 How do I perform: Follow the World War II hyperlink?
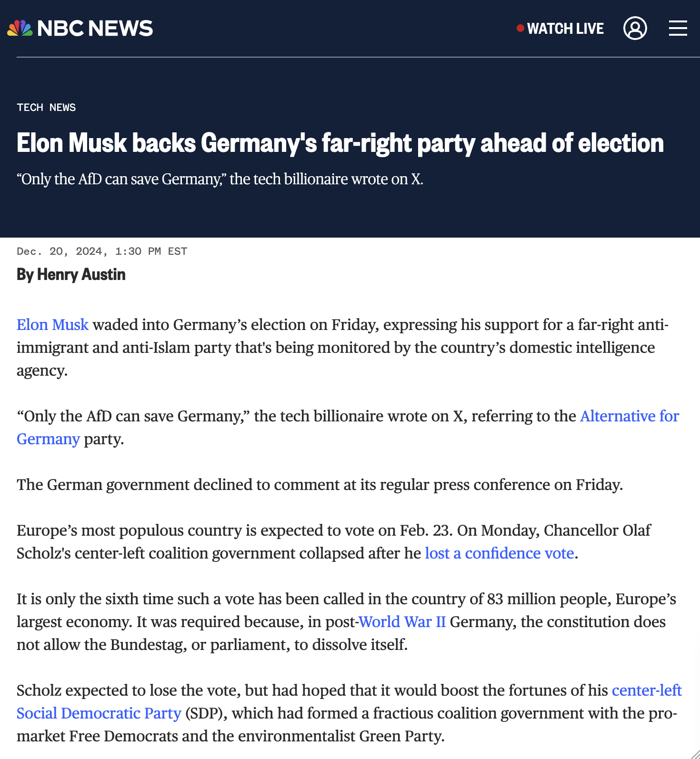pos(402,621)
